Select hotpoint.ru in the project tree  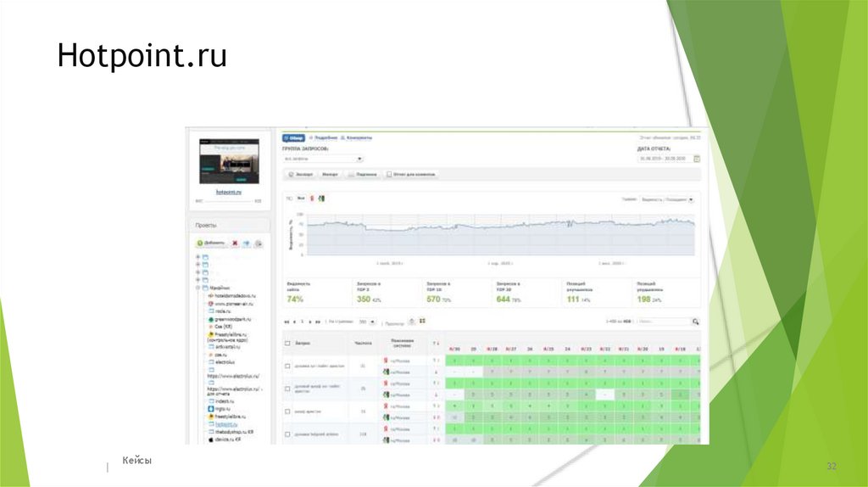[x=225, y=424]
